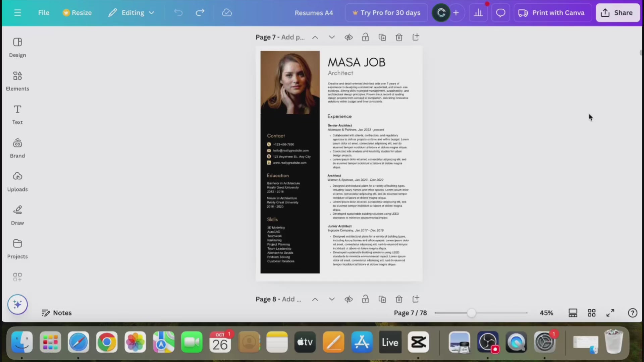Open the Text panel

tap(17, 115)
